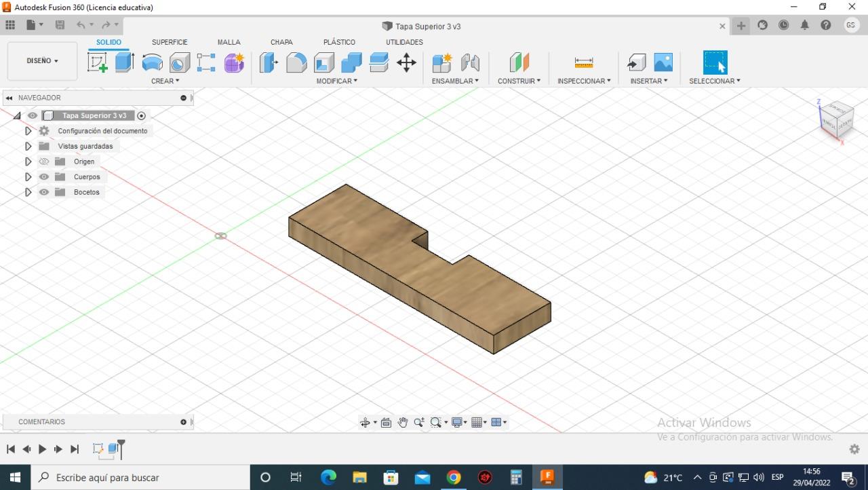Screen dimensions: 868x490
Task: Open the Extensions icon
Action: pos(763,25)
